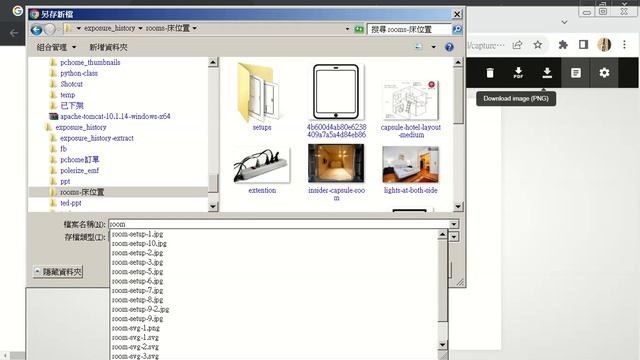Image resolution: width=640 pixels, height=360 pixels.
Task: Select apache-tomcat-10.1.14-windows-x64 in tree
Action: [115, 116]
